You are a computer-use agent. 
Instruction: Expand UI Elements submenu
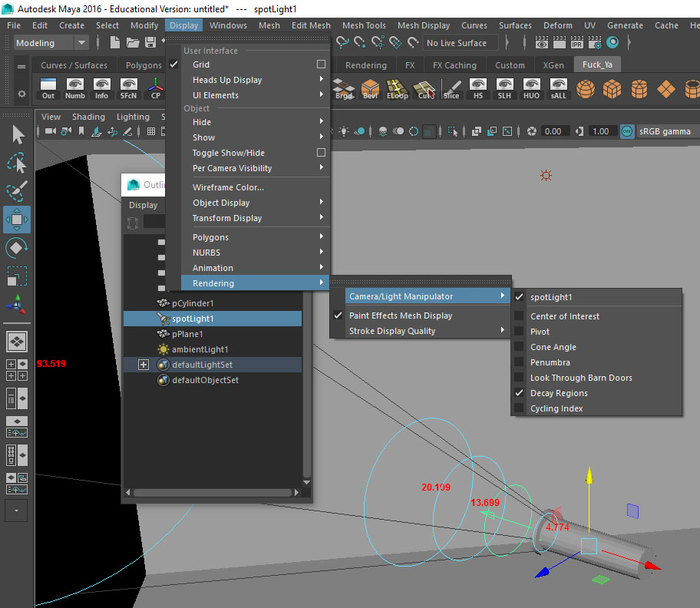[x=256, y=95]
